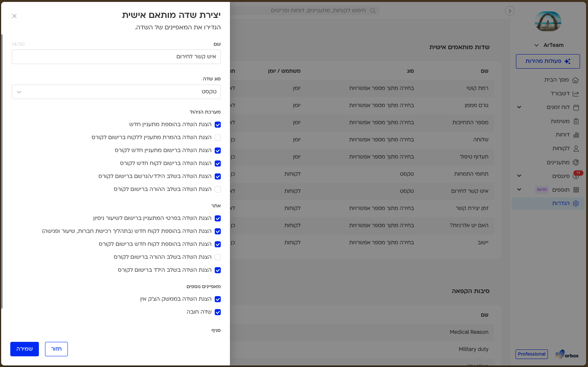Uncheck הצגת השדה ברישום לקוח חדש לקורס
The width and height of the screenshot is (588, 367).
[218, 163]
